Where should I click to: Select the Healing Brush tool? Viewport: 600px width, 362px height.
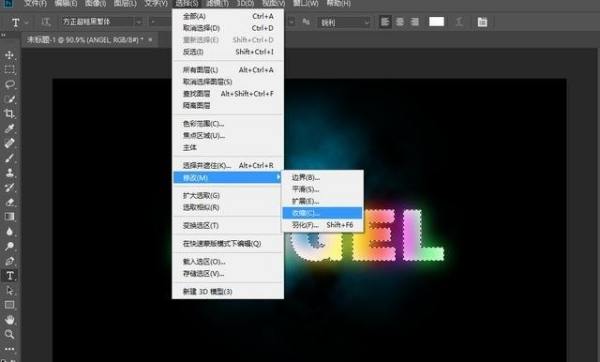[10, 143]
